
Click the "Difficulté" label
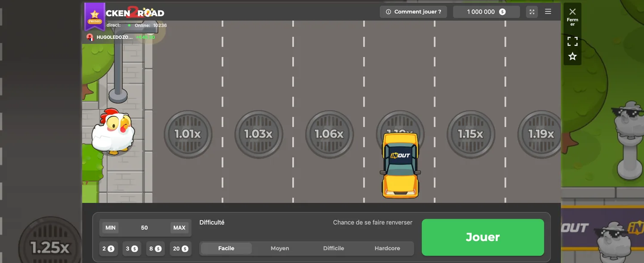212,222
